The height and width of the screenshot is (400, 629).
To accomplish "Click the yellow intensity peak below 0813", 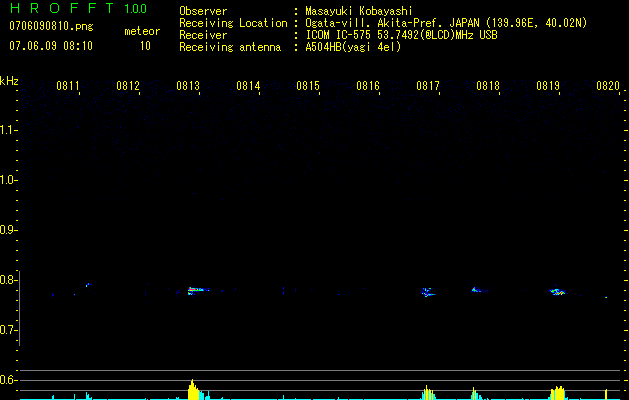I will click(x=193, y=390).
